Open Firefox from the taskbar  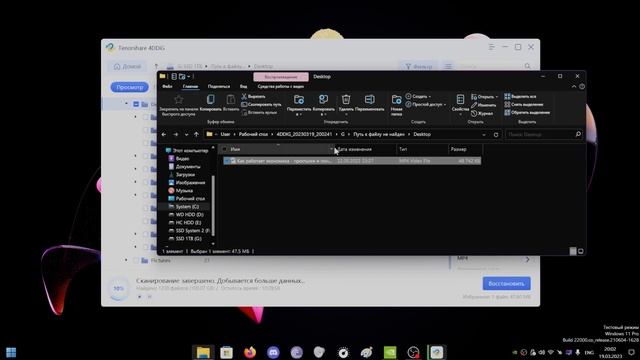pos(250,352)
